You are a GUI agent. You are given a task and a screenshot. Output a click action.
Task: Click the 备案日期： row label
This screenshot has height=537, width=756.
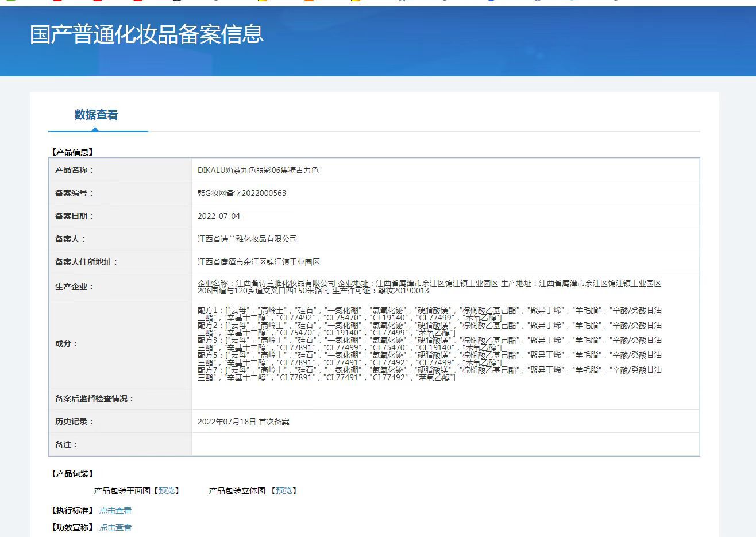74,216
